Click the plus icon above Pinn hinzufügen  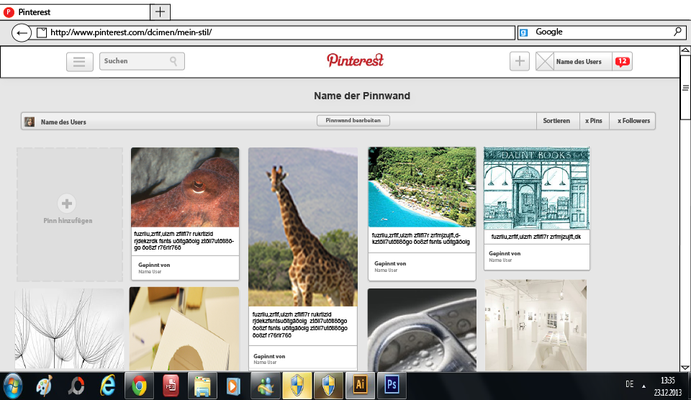click(67, 204)
